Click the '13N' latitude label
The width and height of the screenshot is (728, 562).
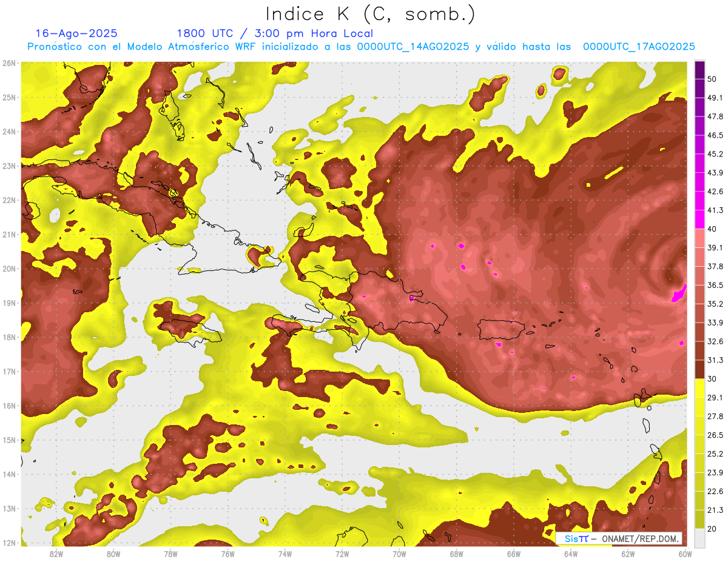9,509
